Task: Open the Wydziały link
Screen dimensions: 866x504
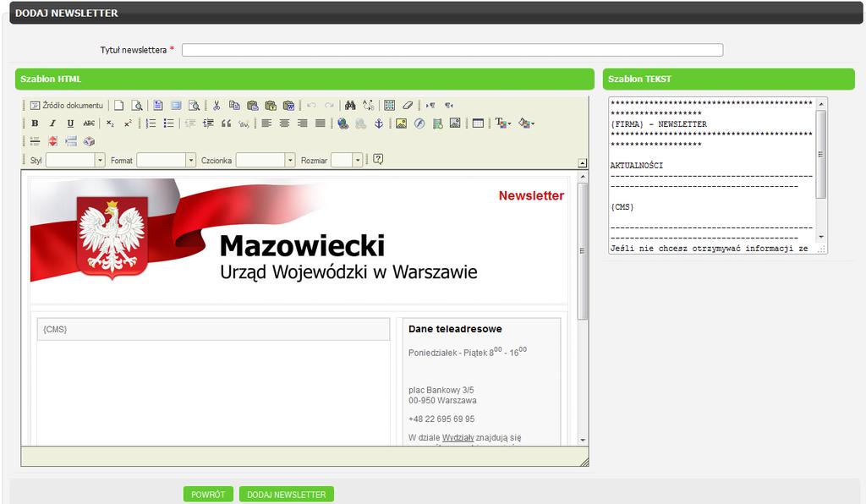Action: click(458, 438)
